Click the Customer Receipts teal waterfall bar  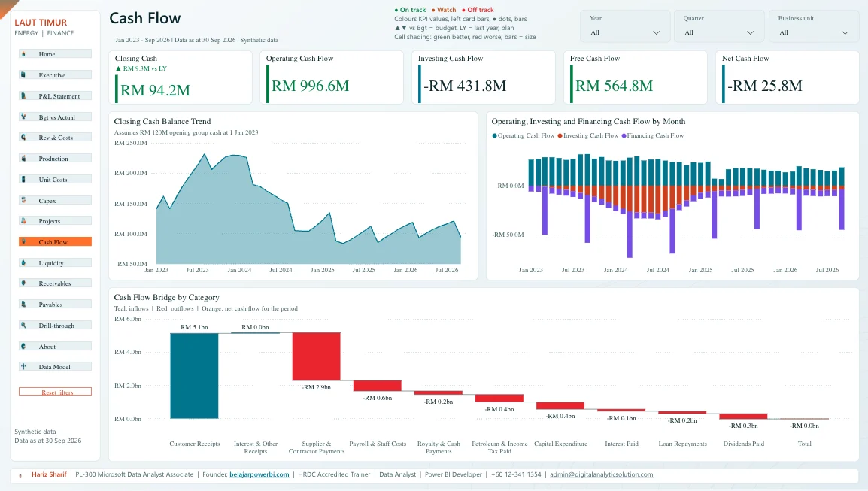pos(194,375)
